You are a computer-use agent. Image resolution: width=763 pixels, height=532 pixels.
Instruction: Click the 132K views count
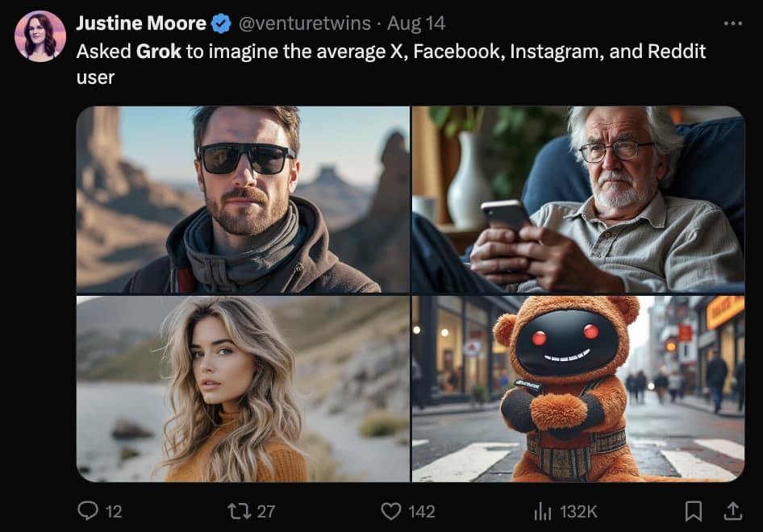click(x=578, y=511)
